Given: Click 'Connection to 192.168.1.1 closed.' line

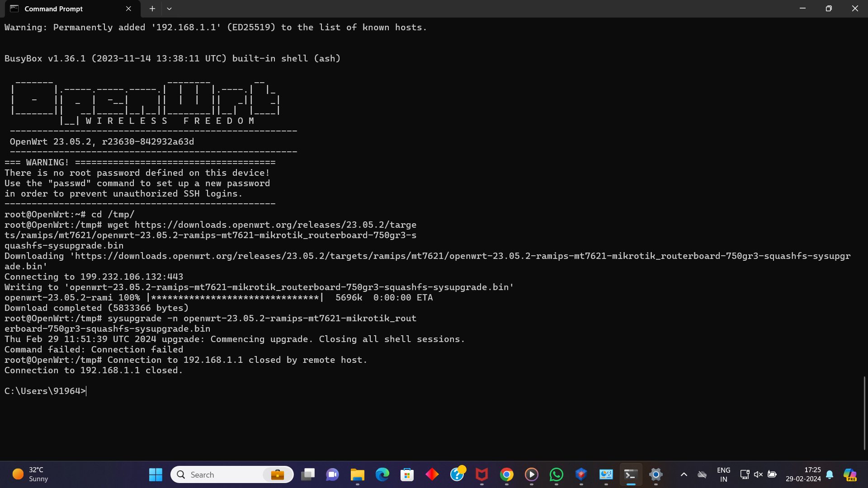Looking at the screenshot, I should pyautogui.click(x=94, y=370).
